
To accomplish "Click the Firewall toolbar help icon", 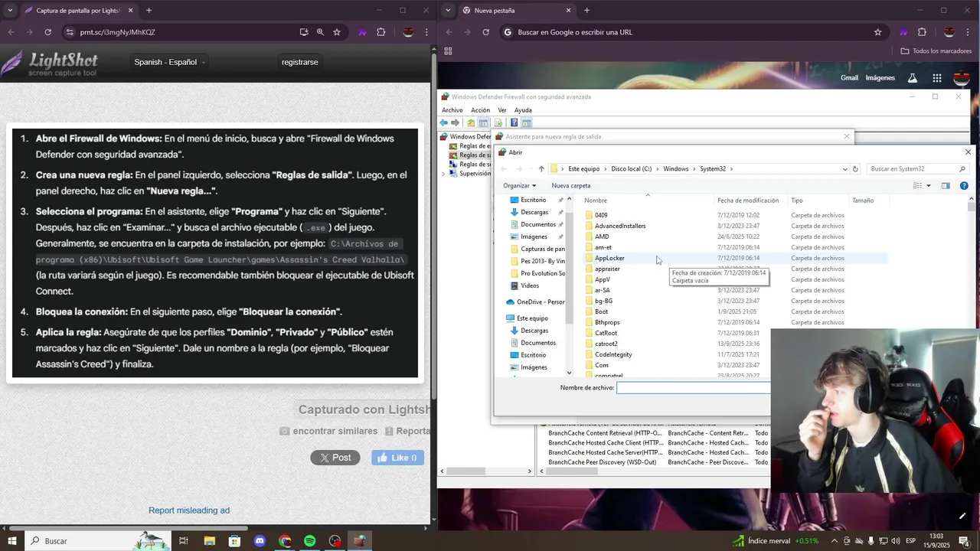I will pyautogui.click(x=514, y=122).
